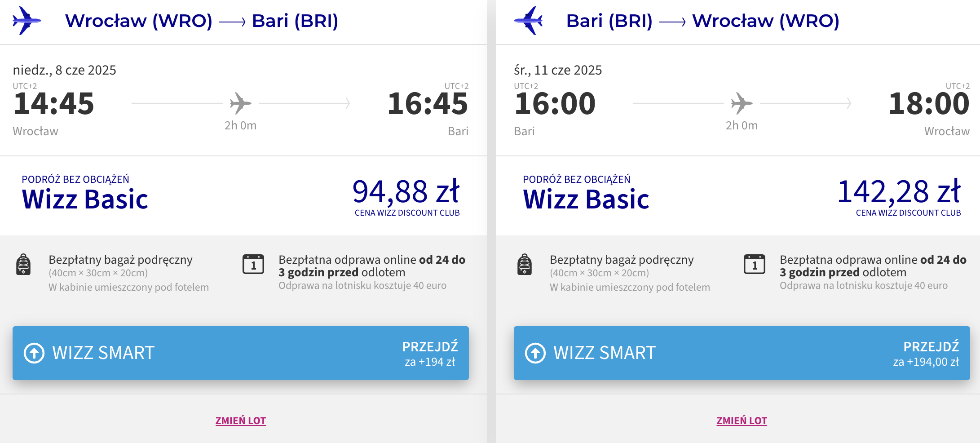Click the Bari (BRI) → Wrocław (WRO) route title
Viewport: 980px width, 443px height.
click(703, 21)
